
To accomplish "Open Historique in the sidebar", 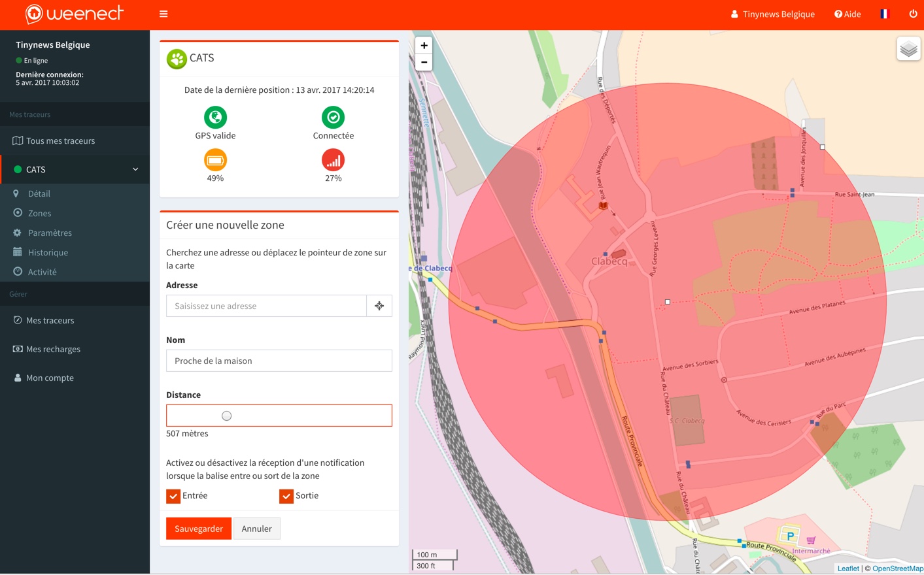I will 48,252.
